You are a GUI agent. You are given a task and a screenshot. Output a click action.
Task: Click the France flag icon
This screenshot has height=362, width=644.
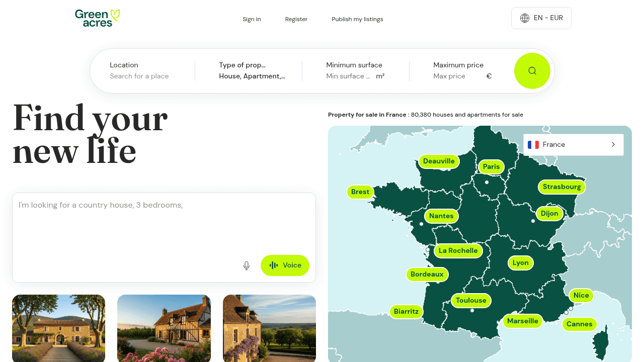533,145
